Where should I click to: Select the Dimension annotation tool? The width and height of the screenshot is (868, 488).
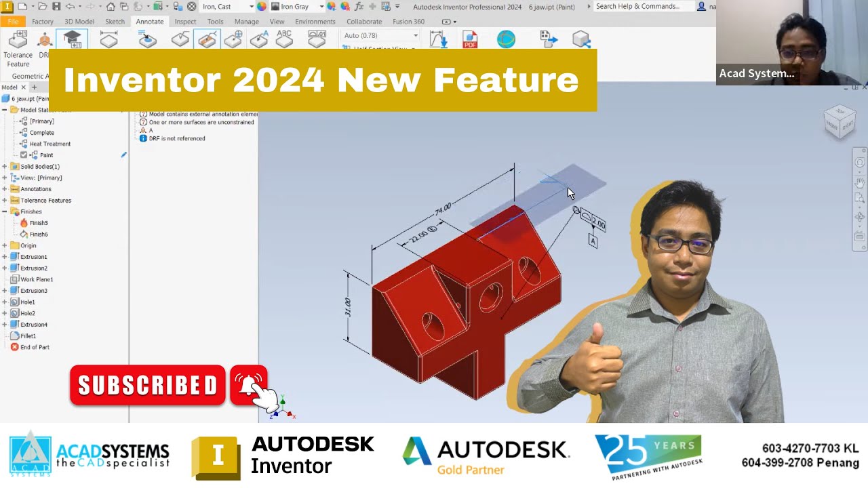(x=109, y=40)
